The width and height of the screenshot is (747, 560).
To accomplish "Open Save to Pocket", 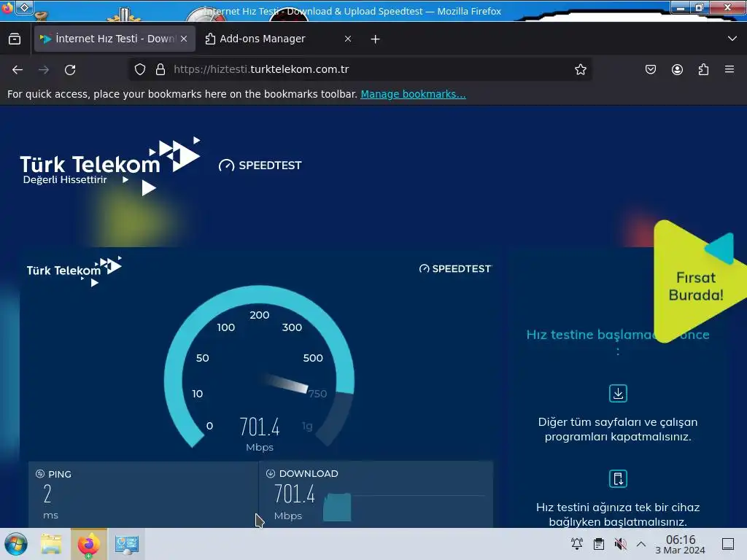I will pyautogui.click(x=650, y=69).
